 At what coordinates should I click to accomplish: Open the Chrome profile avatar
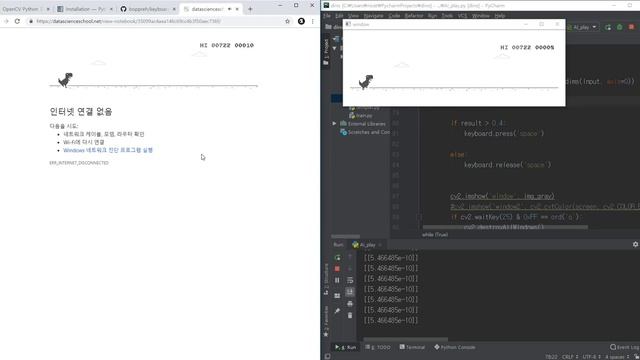pyautogui.click(x=301, y=21)
